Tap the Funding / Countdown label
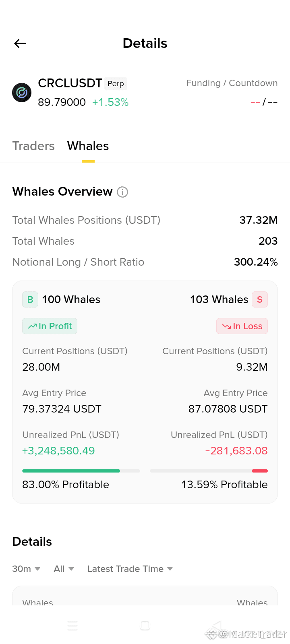290x644 pixels. pyautogui.click(x=232, y=83)
